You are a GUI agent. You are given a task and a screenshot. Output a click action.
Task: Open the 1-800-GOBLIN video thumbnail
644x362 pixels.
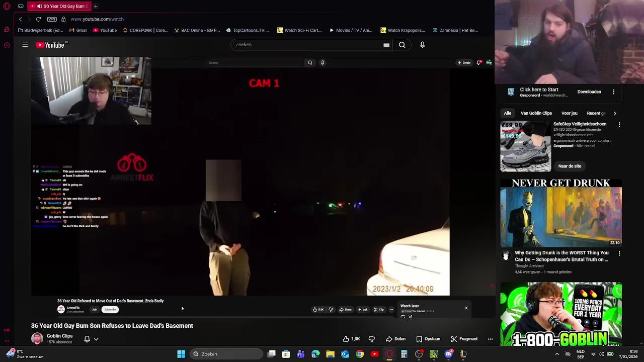[x=561, y=315]
